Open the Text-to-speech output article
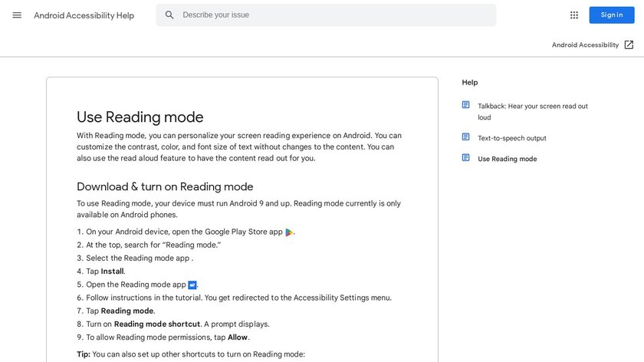Image resolution: width=644 pixels, height=362 pixels. tap(511, 138)
